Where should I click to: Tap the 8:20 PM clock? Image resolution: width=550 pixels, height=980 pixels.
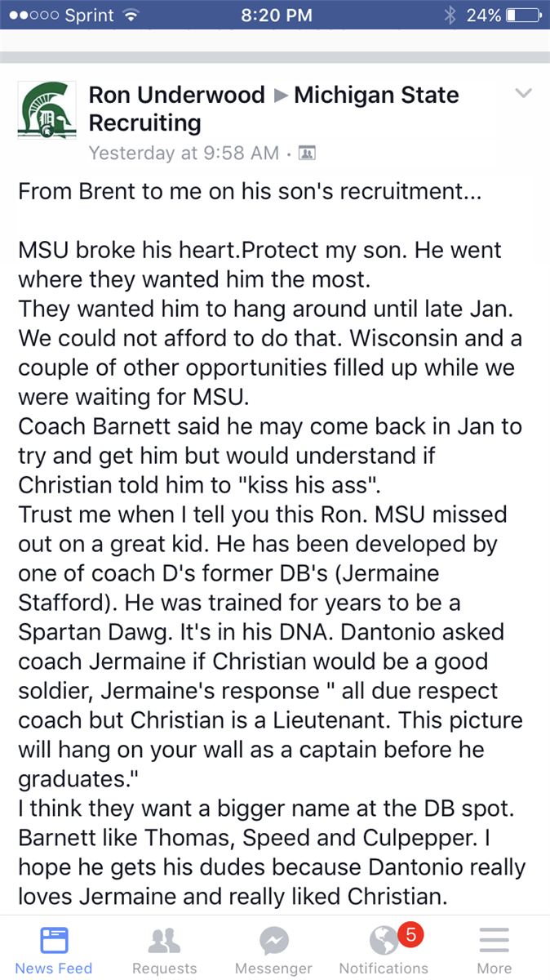click(x=277, y=15)
